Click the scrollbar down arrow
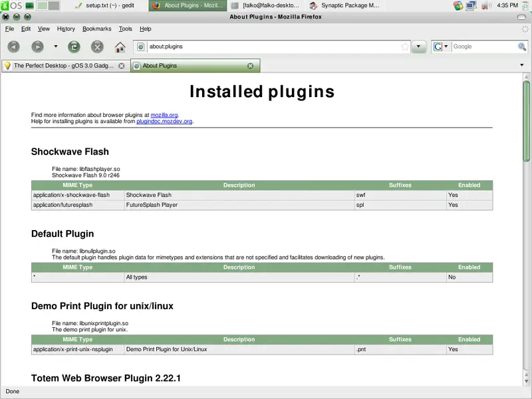The width and height of the screenshot is (532, 399). pos(526,381)
